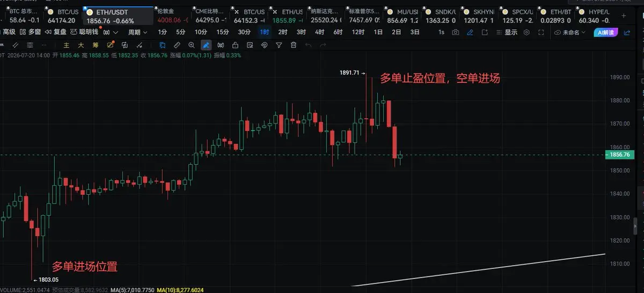Click the 主 indicator icon in drawing toolbar

click(x=66, y=45)
